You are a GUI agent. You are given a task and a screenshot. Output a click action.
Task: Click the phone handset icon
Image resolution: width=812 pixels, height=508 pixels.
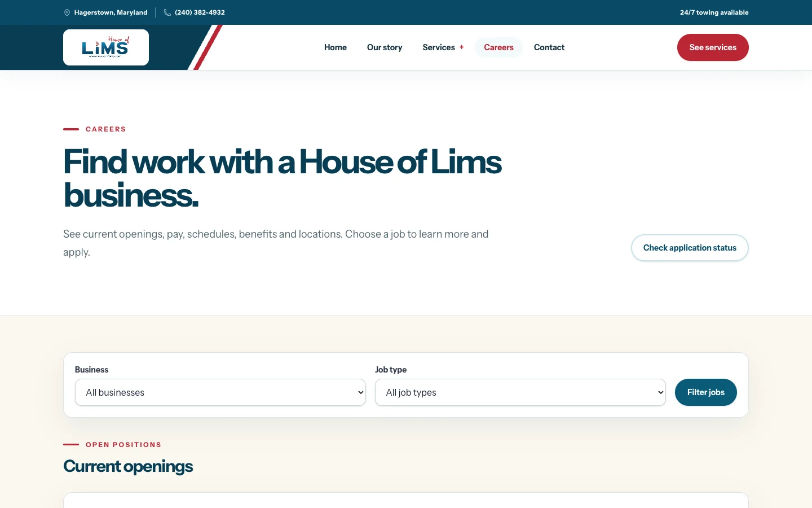coord(167,12)
